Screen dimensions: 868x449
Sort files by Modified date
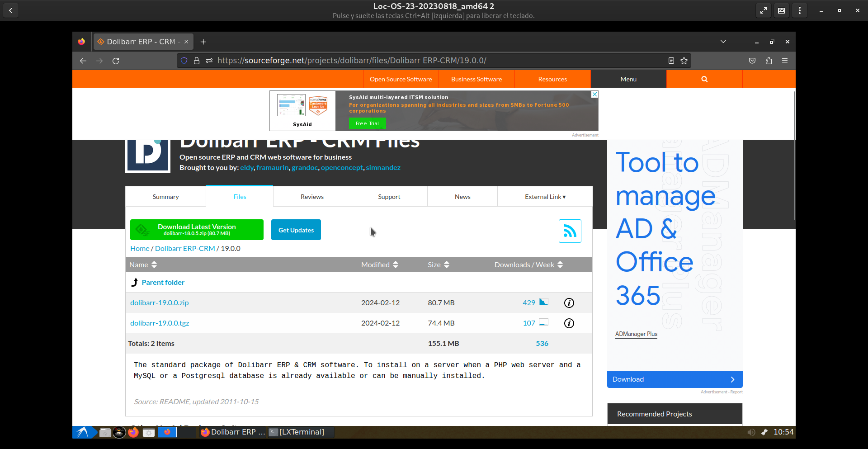tap(379, 265)
